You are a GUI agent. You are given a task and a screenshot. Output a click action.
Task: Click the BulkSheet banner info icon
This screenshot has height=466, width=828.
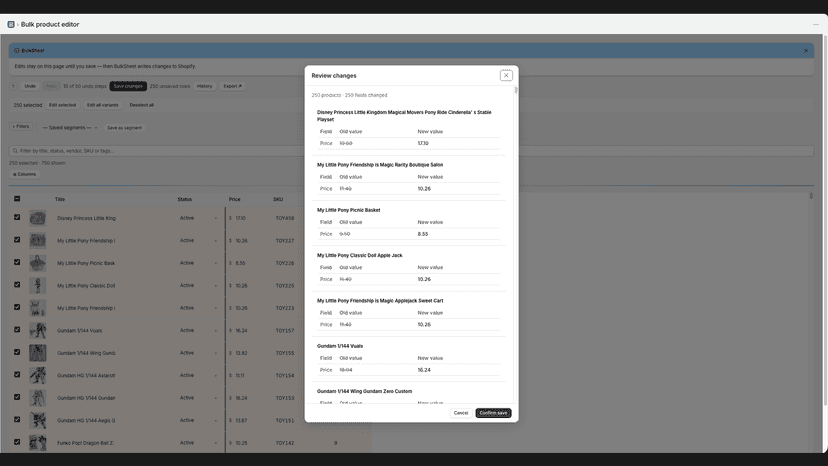point(16,51)
